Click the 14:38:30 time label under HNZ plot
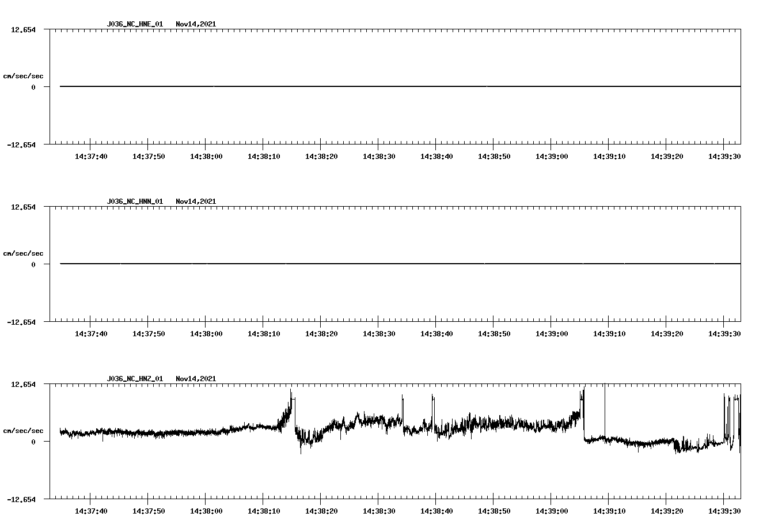This screenshot has width=782, height=532. (379, 511)
